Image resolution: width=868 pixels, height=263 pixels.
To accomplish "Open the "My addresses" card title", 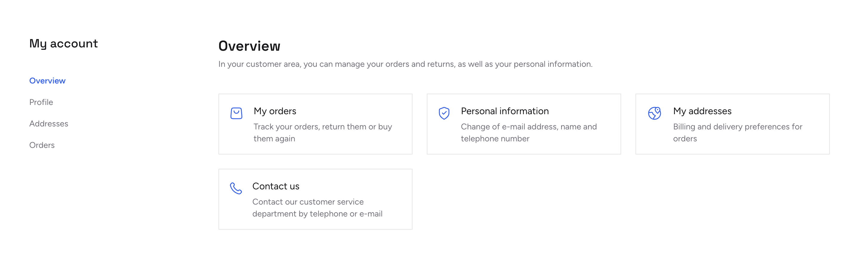I will (702, 111).
